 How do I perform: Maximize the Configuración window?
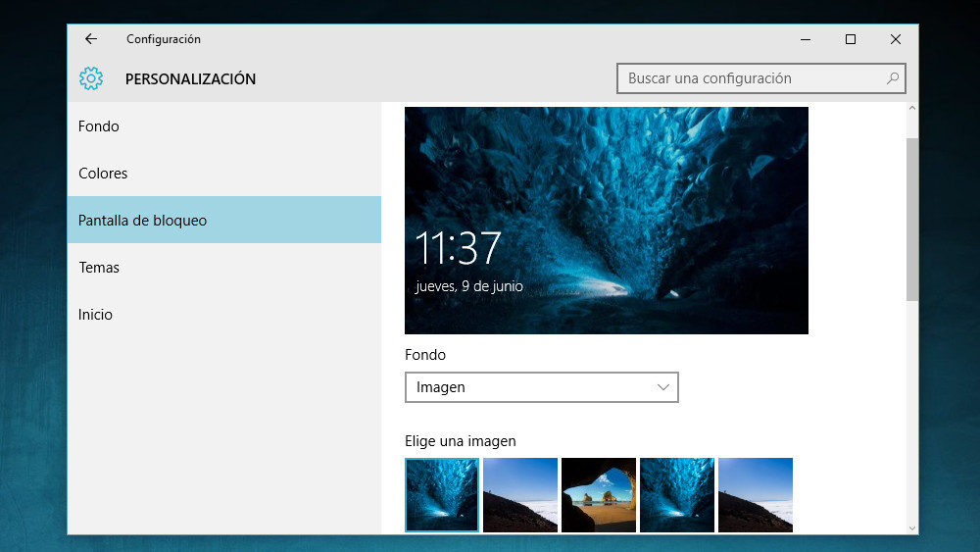point(851,39)
